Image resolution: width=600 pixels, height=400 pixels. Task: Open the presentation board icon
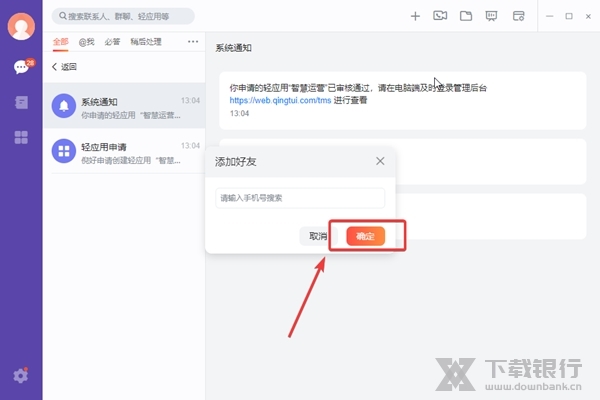[491, 16]
